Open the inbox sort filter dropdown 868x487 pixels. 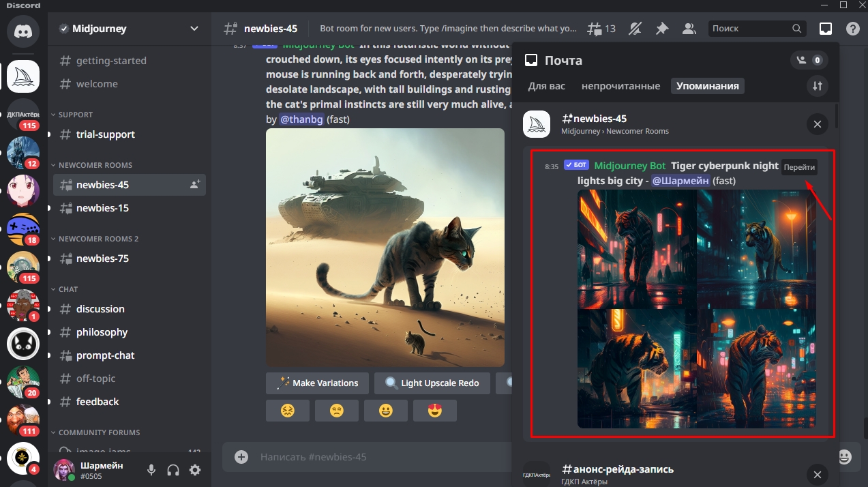tap(817, 86)
